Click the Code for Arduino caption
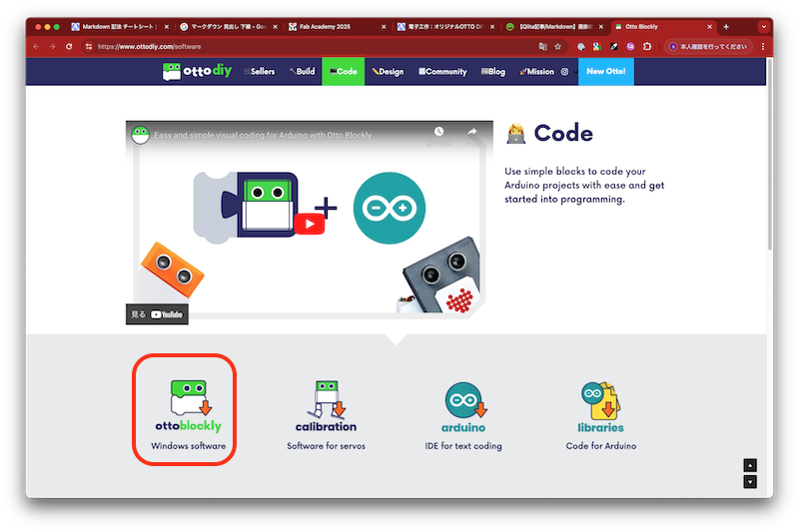The width and height of the screenshot is (799, 532). 601,446
